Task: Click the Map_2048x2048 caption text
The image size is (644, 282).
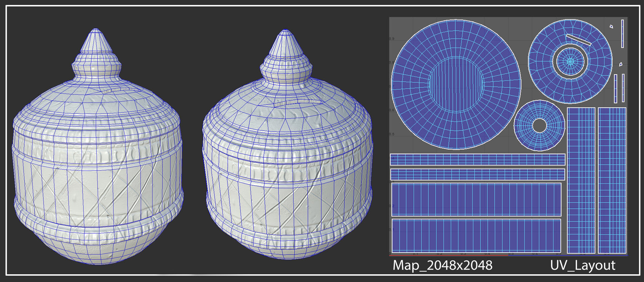Action: point(442,266)
